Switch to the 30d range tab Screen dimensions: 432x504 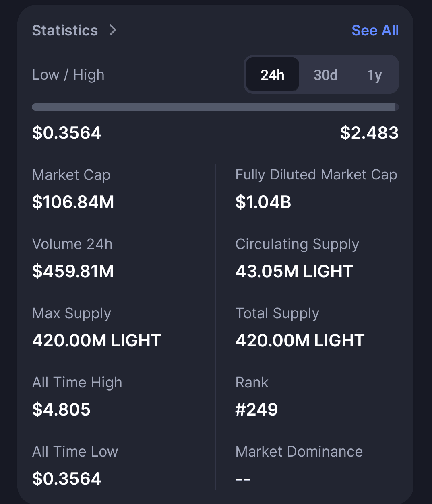(325, 75)
